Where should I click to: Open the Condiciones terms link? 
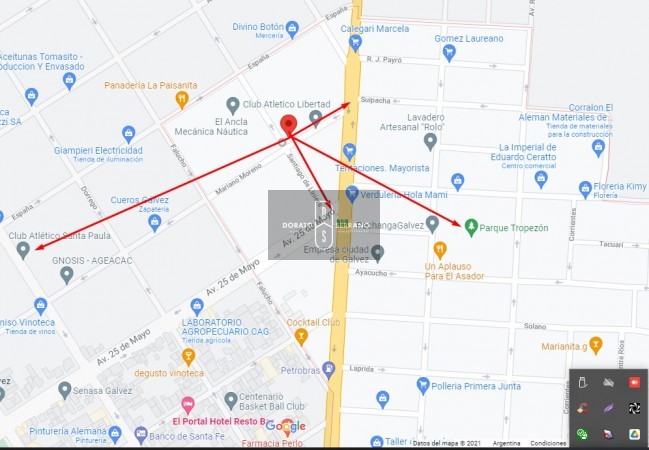548,443
